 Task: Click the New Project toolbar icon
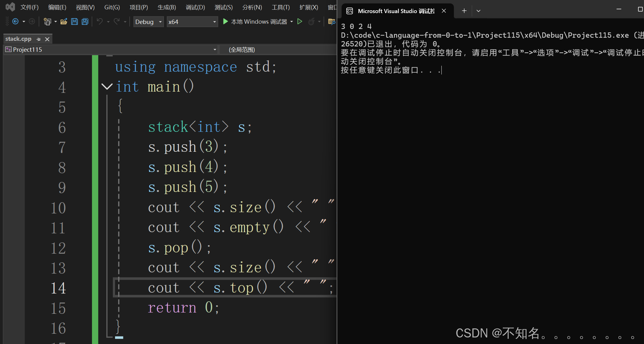(x=47, y=21)
